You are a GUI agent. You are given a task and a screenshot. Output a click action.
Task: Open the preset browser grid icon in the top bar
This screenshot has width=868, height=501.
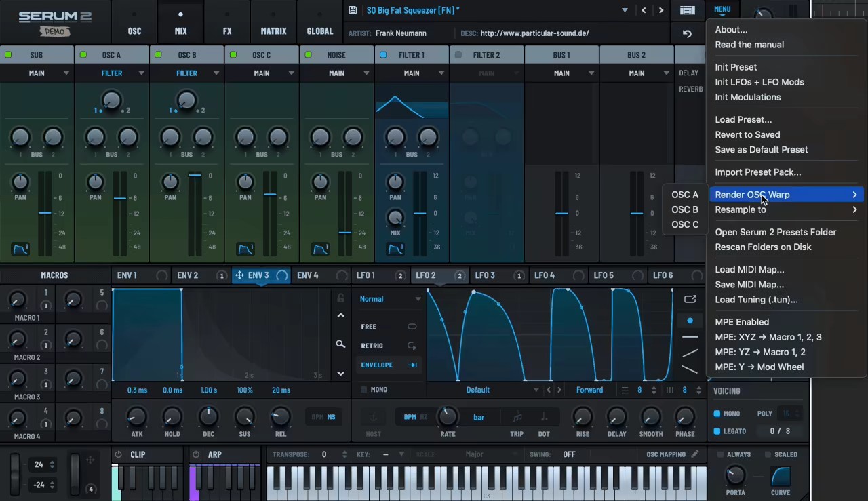click(x=687, y=10)
